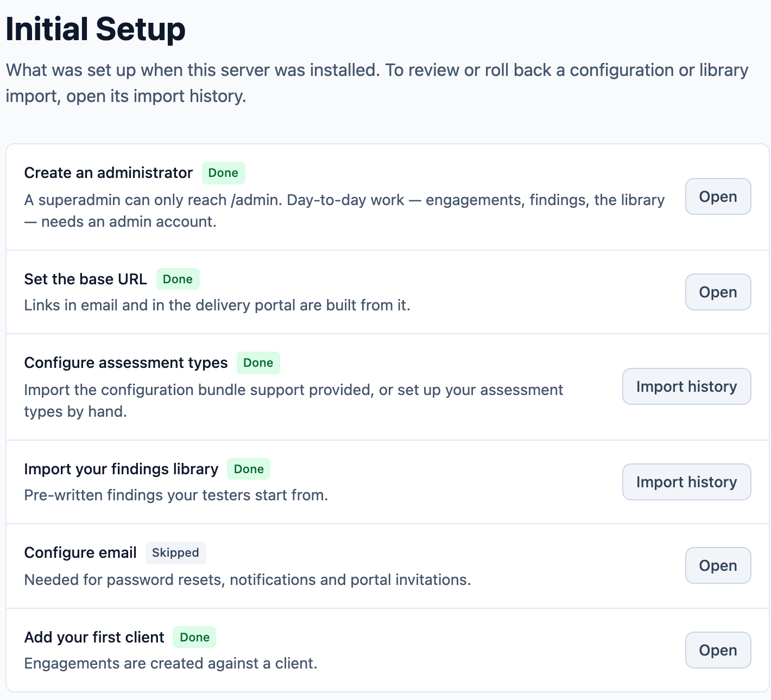Select the 'Add your first client' title
Viewport: 771px width, 700px height.
click(94, 637)
